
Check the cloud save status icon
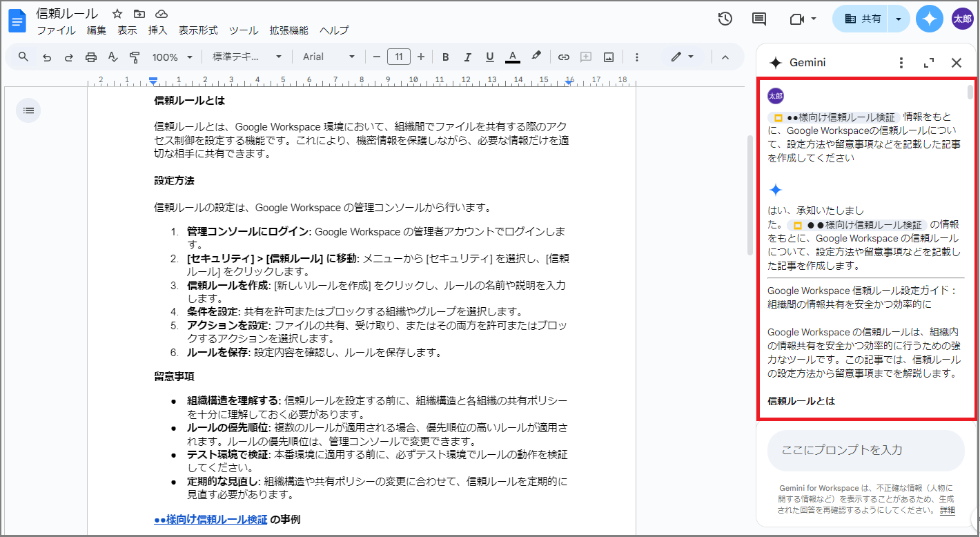point(161,14)
